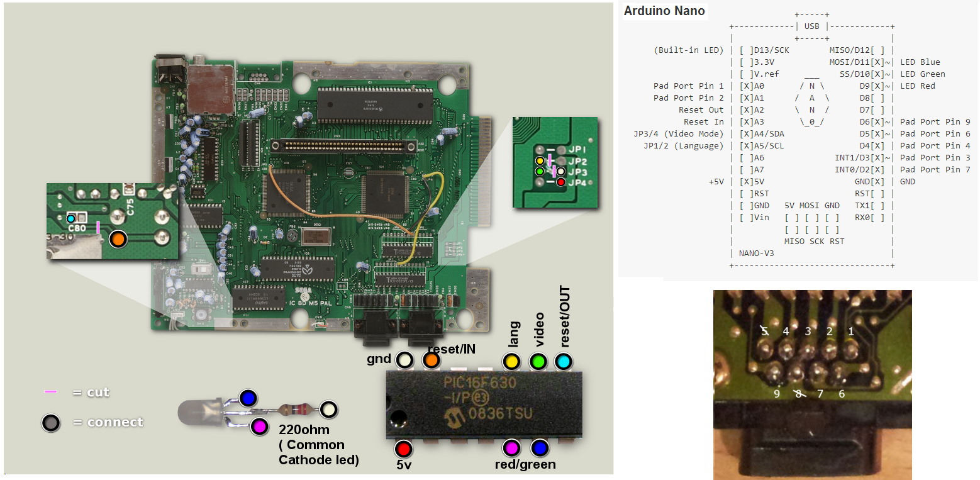Click the Reset In label

click(704, 122)
